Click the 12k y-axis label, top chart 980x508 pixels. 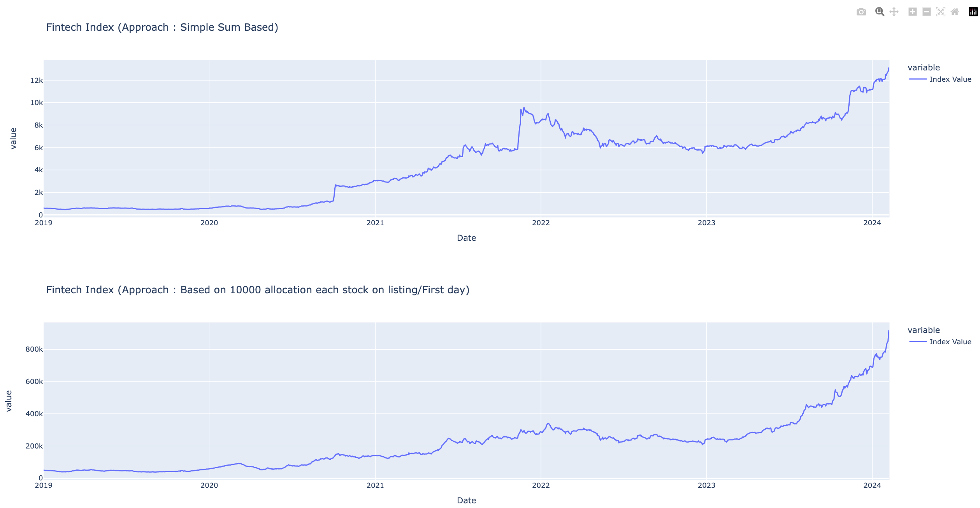coord(37,81)
